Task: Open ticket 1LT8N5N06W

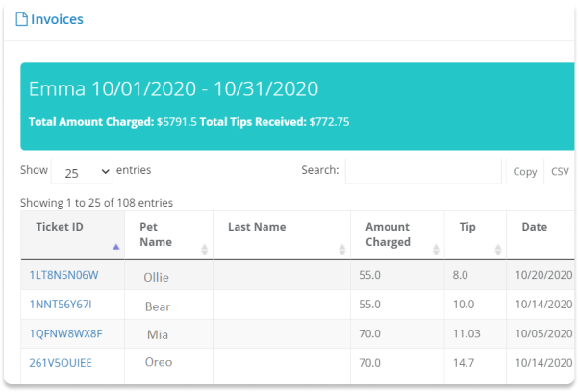Action: tap(63, 275)
